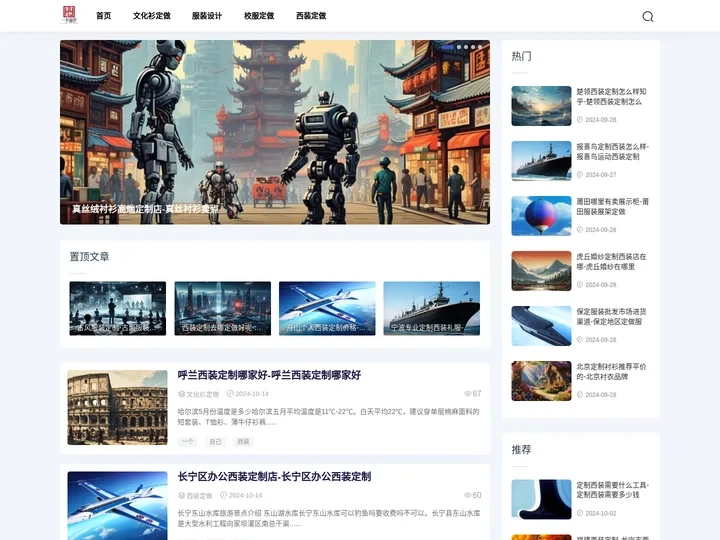Open the 西装定做 category under 长宁区 article
This screenshot has width=720, height=540.
pos(199,495)
